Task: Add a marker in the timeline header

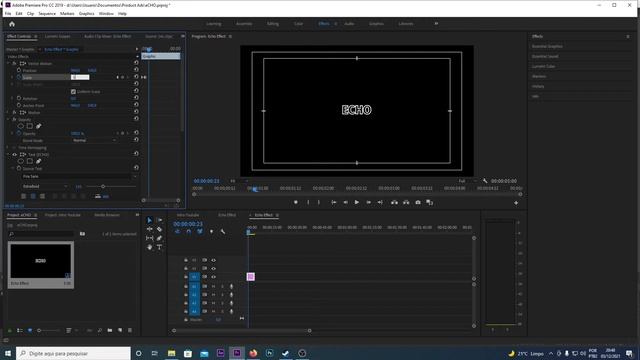Action: pyautogui.click(x=211, y=231)
